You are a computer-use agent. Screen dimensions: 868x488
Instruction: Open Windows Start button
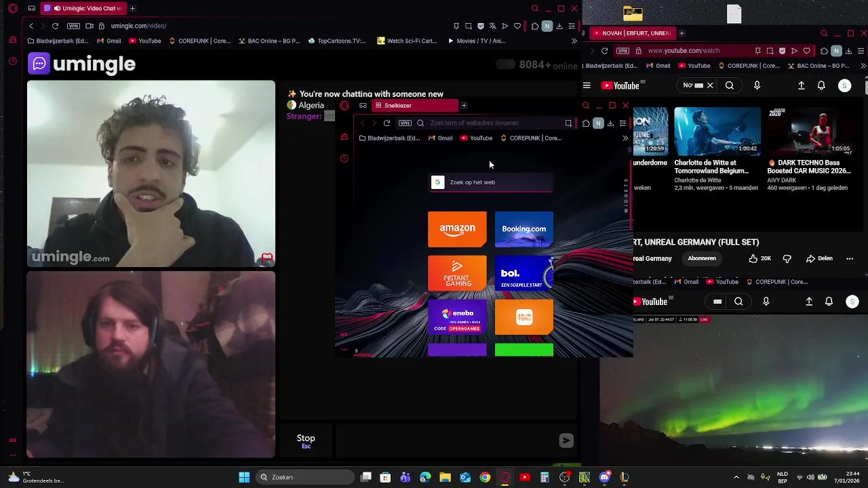244,477
